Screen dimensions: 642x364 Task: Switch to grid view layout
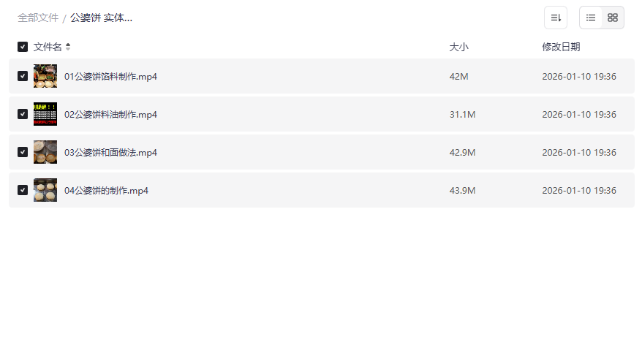[613, 18]
